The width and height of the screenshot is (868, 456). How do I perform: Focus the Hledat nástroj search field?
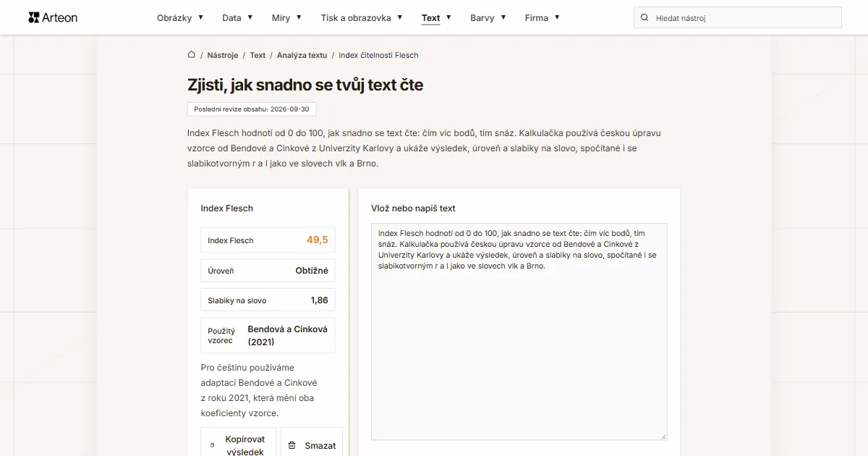[738, 17]
